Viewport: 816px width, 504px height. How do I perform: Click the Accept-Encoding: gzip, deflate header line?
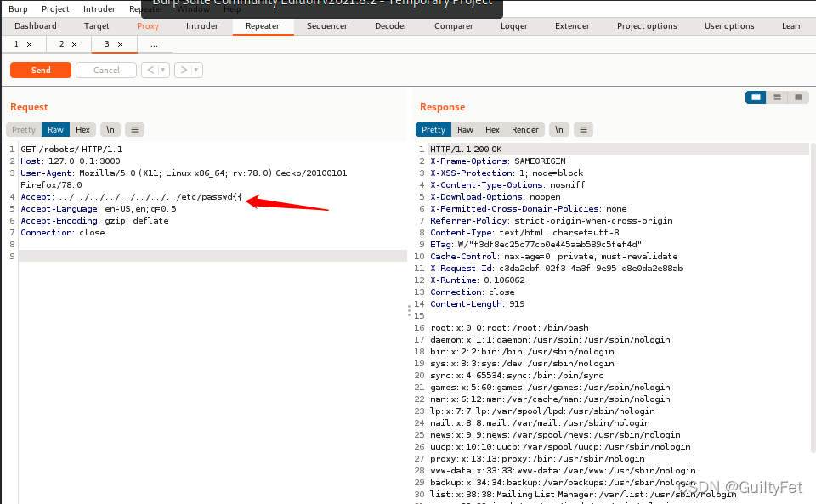point(94,220)
